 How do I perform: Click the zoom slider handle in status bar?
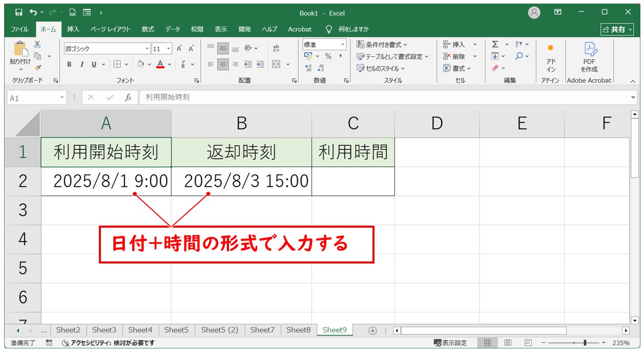pyautogui.click(x=585, y=343)
